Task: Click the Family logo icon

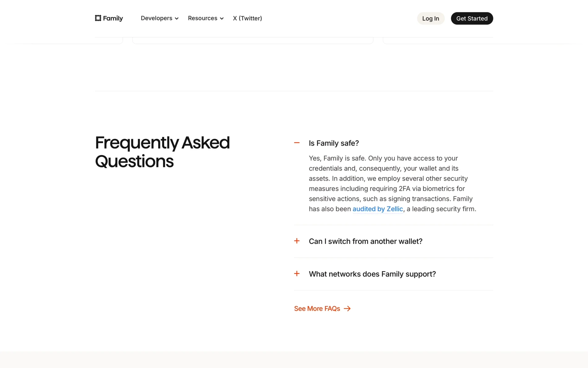Action: [98, 18]
